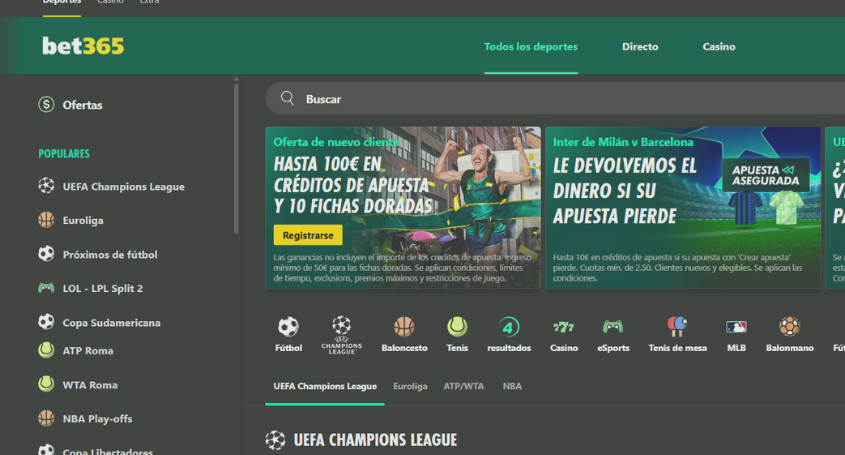Select the Champions League sport icon
845x455 pixels.
(x=342, y=334)
